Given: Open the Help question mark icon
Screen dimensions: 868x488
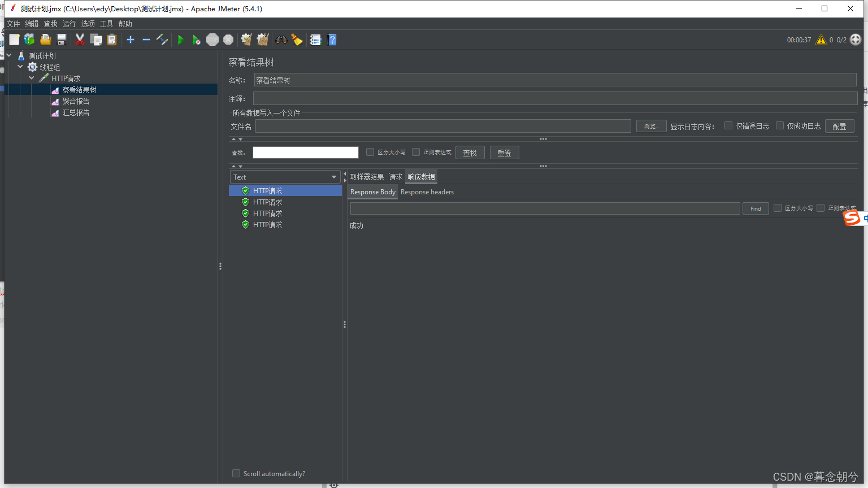Looking at the screenshot, I should coord(332,40).
